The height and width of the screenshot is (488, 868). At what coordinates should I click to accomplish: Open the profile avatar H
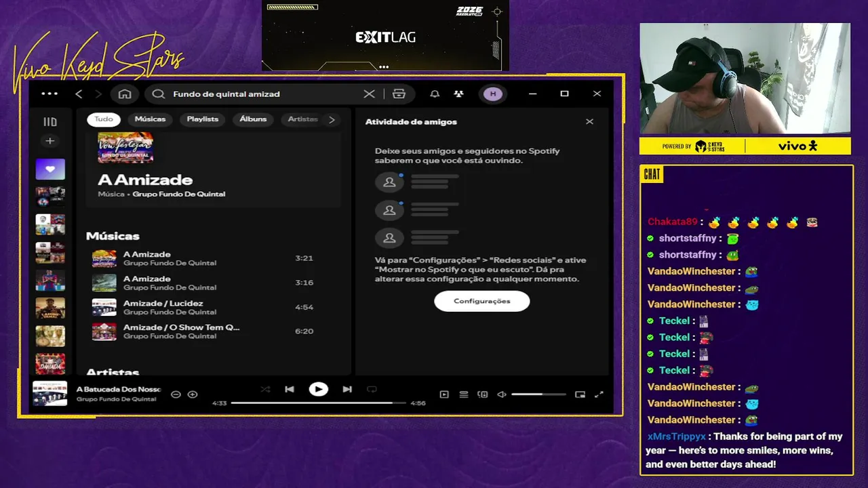click(493, 94)
